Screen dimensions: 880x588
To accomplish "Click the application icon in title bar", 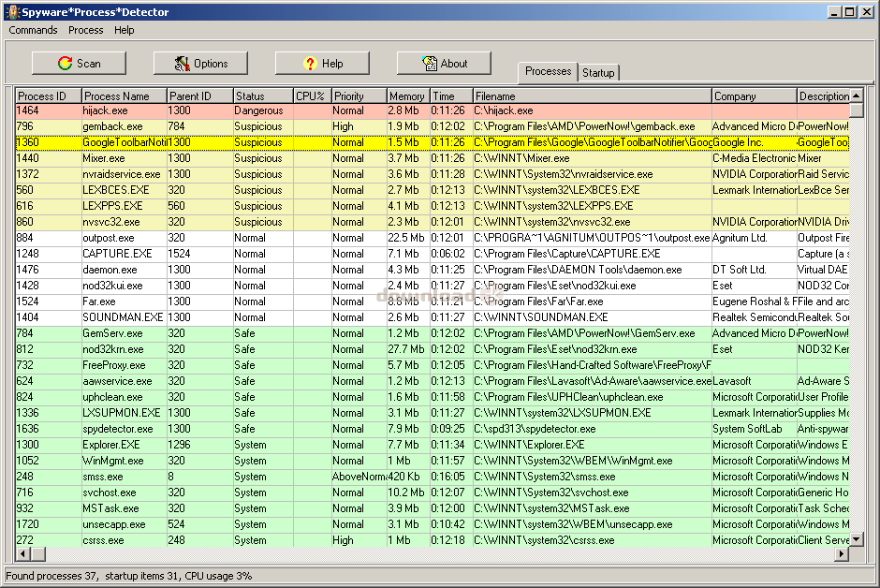I will coord(12,12).
